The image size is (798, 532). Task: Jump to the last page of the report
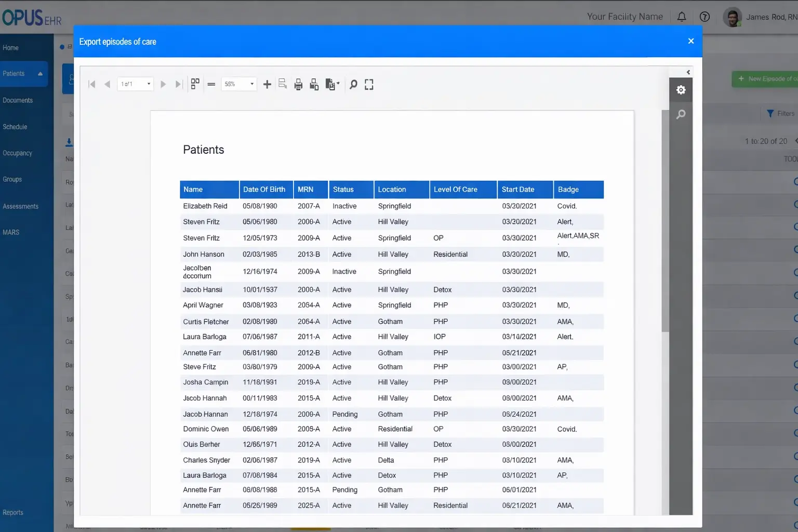[x=179, y=84]
